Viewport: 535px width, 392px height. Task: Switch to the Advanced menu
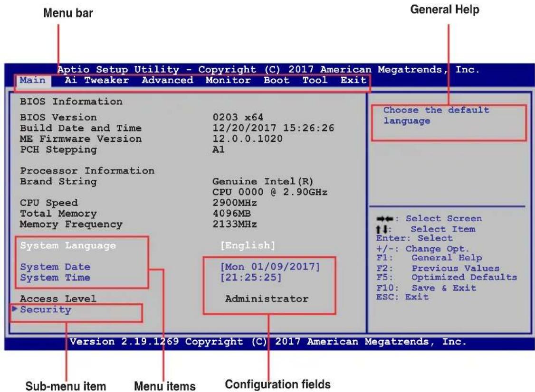pos(168,81)
